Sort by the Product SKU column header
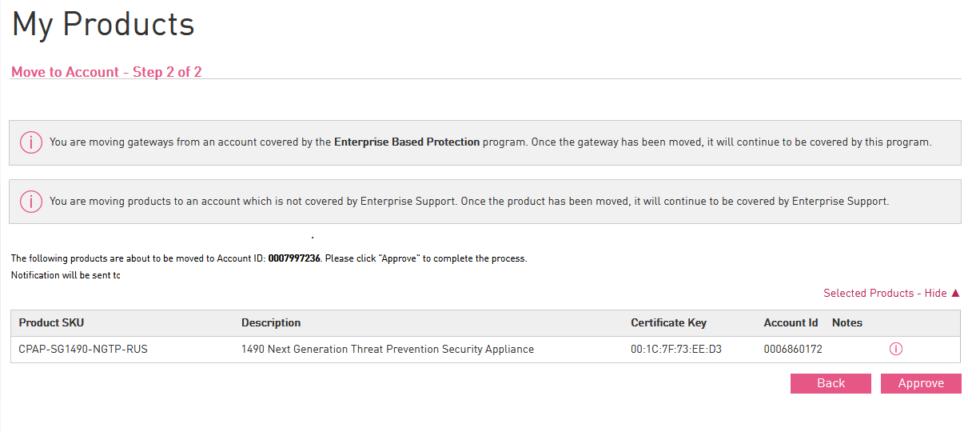 [x=51, y=323]
